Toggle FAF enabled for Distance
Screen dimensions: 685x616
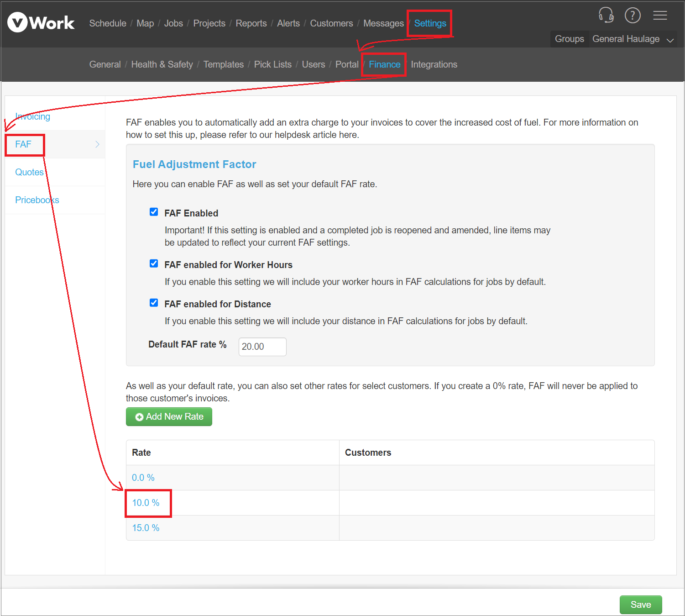click(x=154, y=302)
